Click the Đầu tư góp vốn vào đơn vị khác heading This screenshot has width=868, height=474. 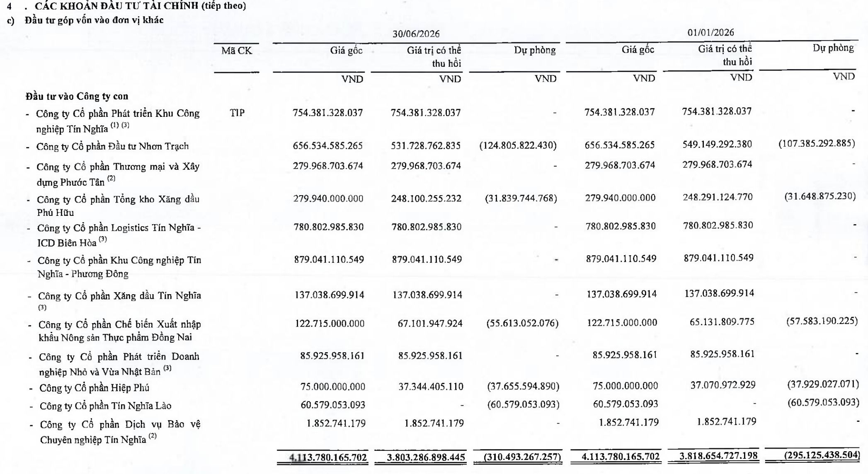94,20
